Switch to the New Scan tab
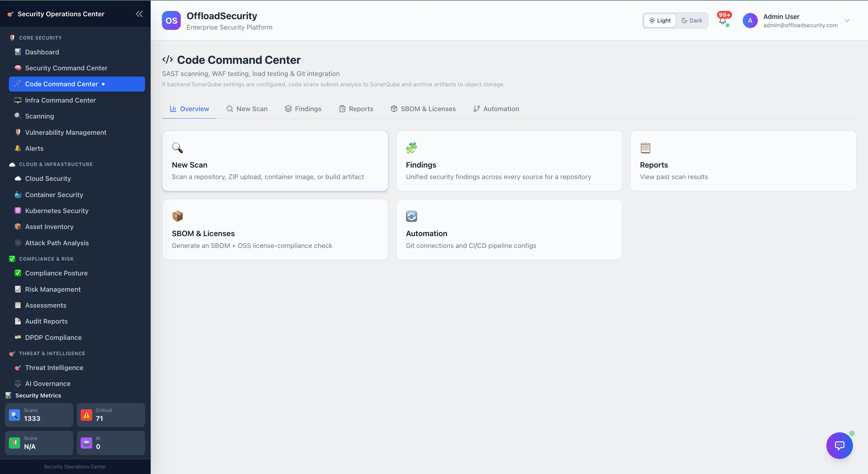Image resolution: width=868 pixels, height=474 pixels. click(x=247, y=109)
